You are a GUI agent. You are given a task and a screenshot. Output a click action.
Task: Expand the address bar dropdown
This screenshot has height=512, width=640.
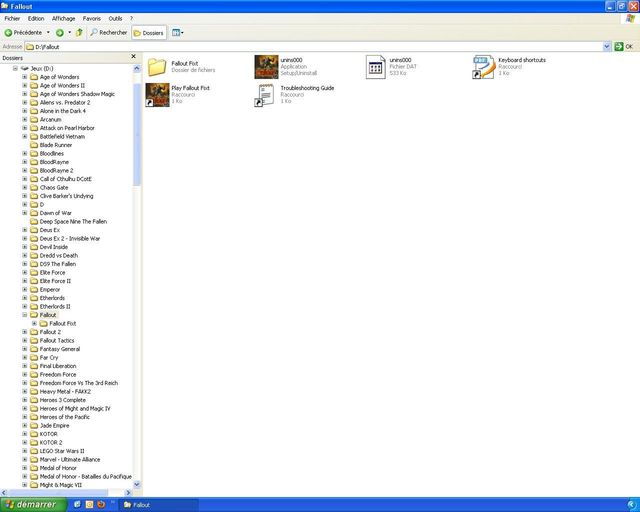pyautogui.click(x=607, y=47)
